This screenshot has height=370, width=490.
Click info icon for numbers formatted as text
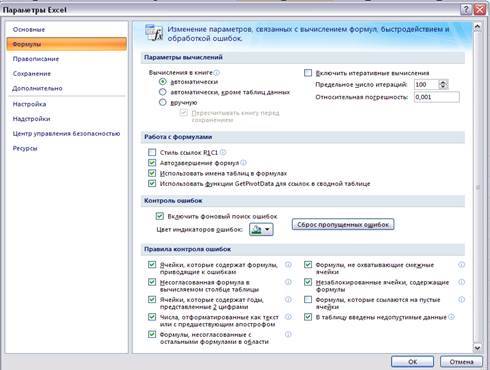click(288, 317)
